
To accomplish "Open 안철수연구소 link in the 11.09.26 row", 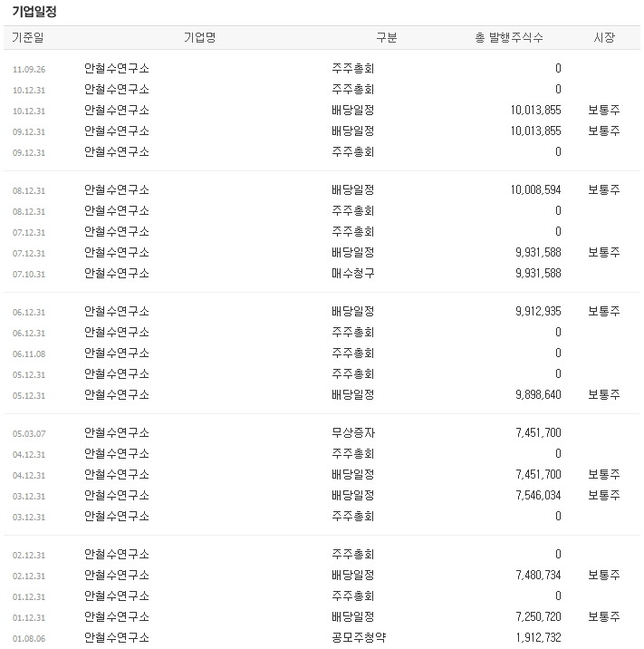I will pos(117,69).
